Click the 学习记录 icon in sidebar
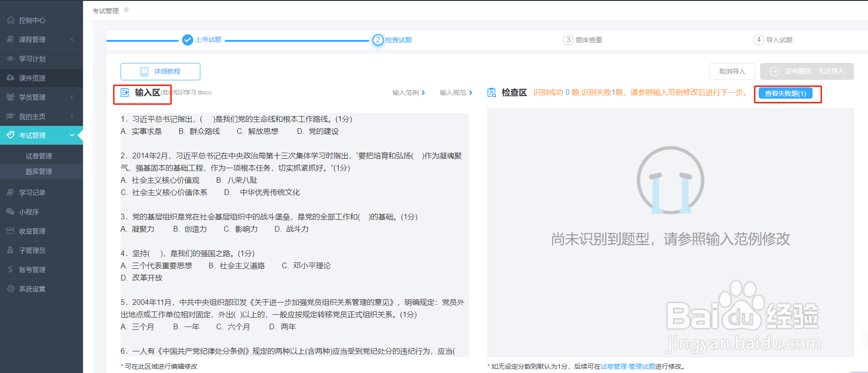Viewport: 868px width, 373px height. point(11,193)
